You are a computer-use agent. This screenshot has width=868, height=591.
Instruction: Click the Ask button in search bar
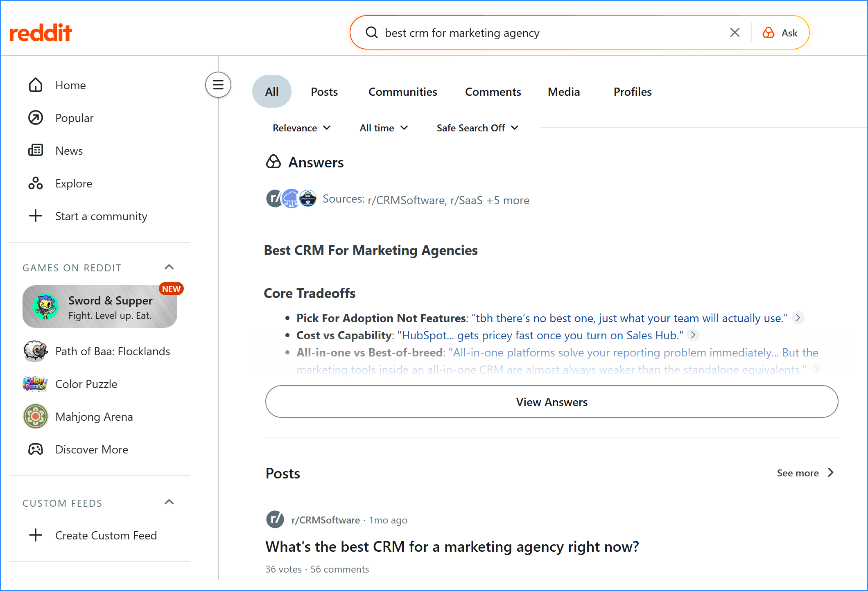(x=780, y=33)
